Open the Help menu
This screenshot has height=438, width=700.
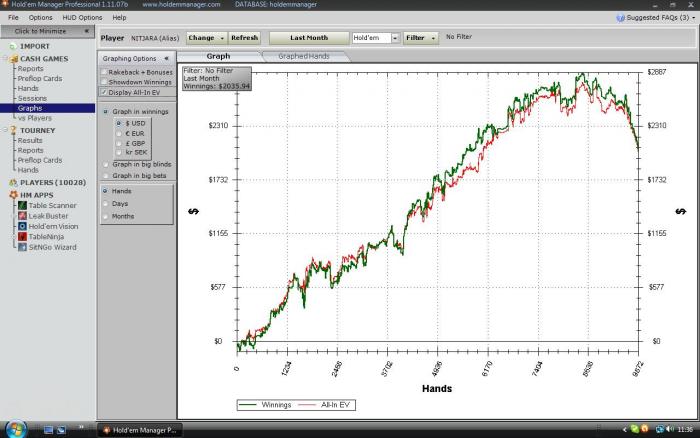tap(119, 17)
